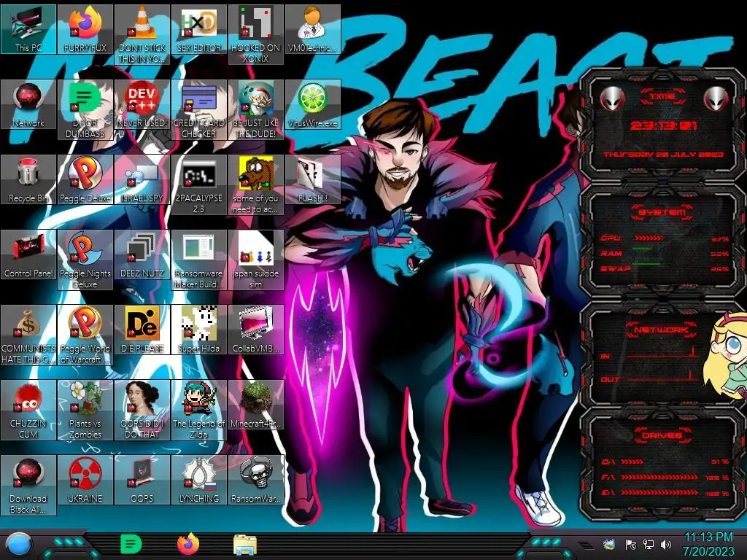Click the C:\ drive usage bar

(x=632, y=462)
